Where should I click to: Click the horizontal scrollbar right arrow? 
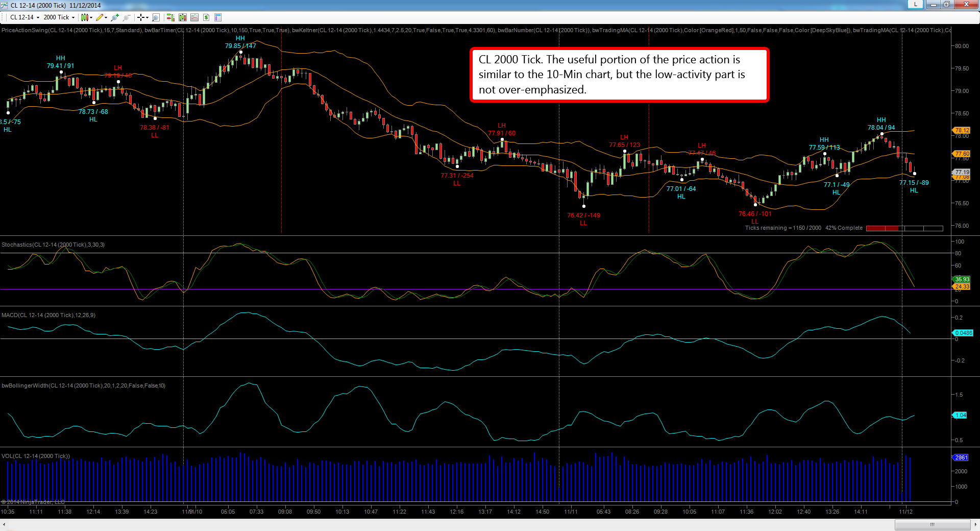[976, 524]
